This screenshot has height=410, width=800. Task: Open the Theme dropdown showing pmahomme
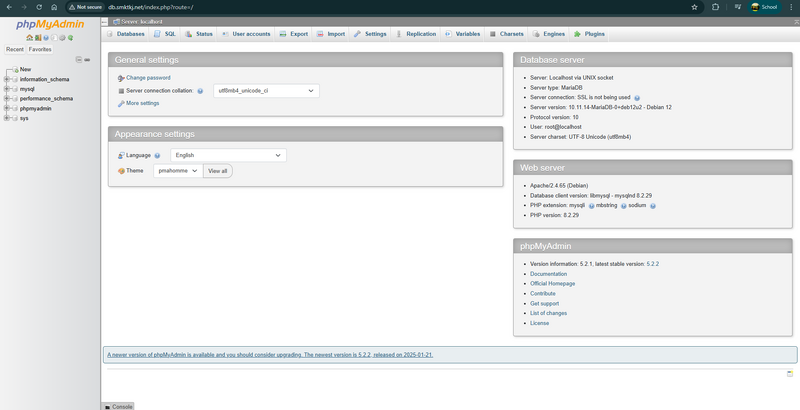[178, 171]
